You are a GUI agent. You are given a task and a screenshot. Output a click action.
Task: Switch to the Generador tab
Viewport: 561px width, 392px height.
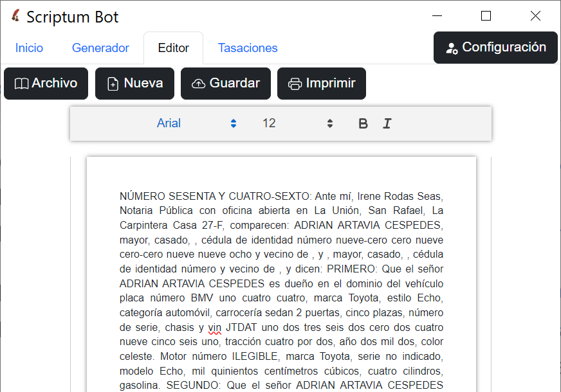click(x=100, y=48)
